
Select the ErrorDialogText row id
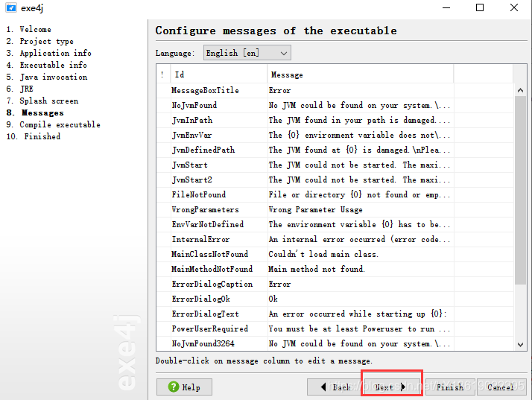[205, 314]
